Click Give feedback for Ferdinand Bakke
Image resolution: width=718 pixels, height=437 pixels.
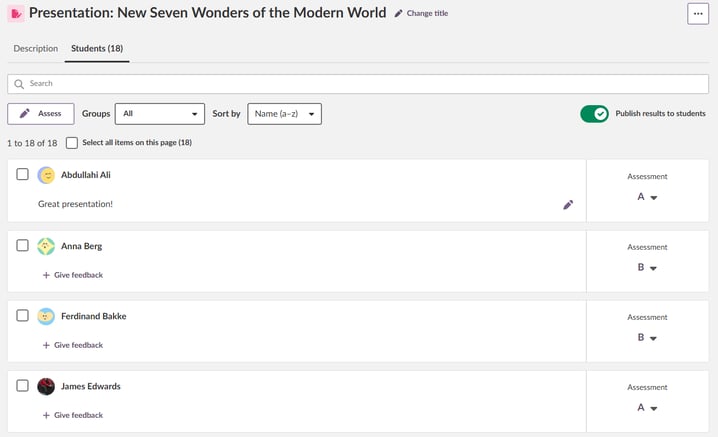click(x=73, y=345)
